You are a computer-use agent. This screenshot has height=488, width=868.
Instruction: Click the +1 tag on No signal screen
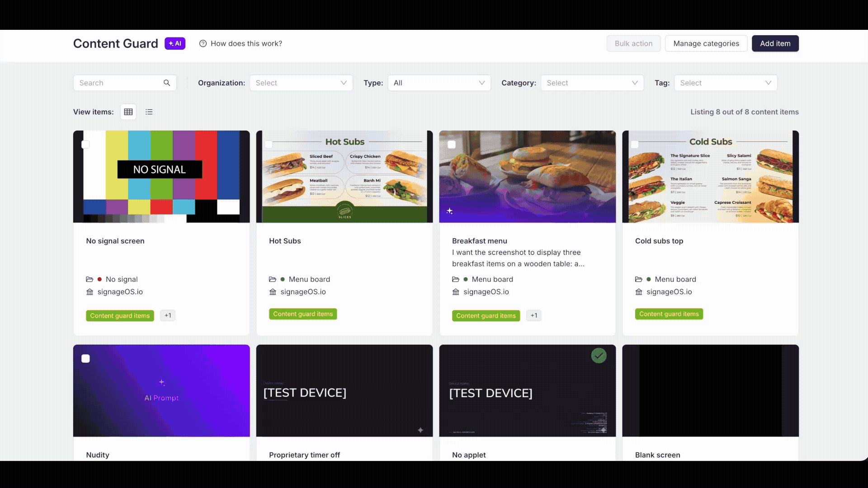168,315
